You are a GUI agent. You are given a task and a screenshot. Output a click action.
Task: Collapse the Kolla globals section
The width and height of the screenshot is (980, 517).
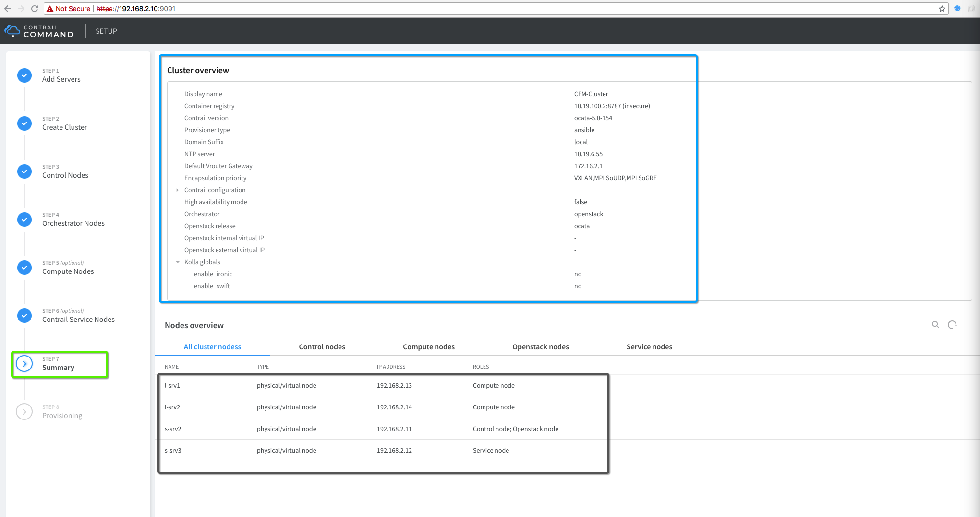point(178,262)
